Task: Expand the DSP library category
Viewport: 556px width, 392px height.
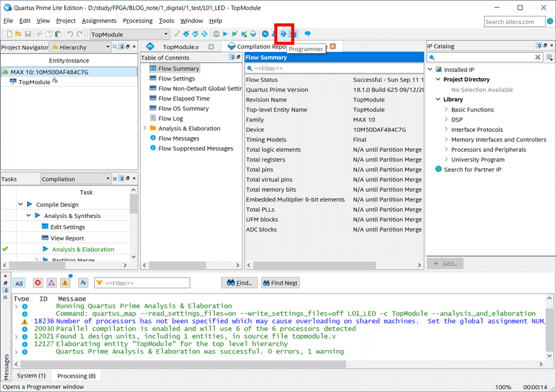Action: (x=446, y=119)
